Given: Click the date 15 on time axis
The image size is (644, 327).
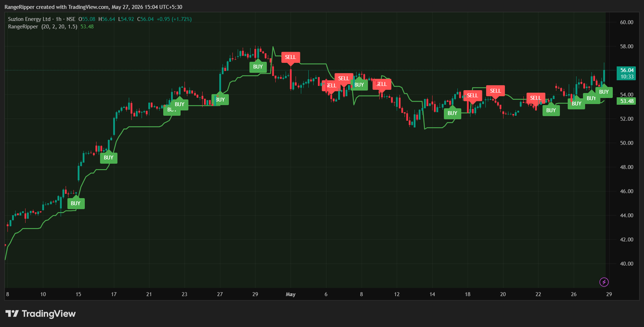Looking at the screenshot, I should [78, 294].
